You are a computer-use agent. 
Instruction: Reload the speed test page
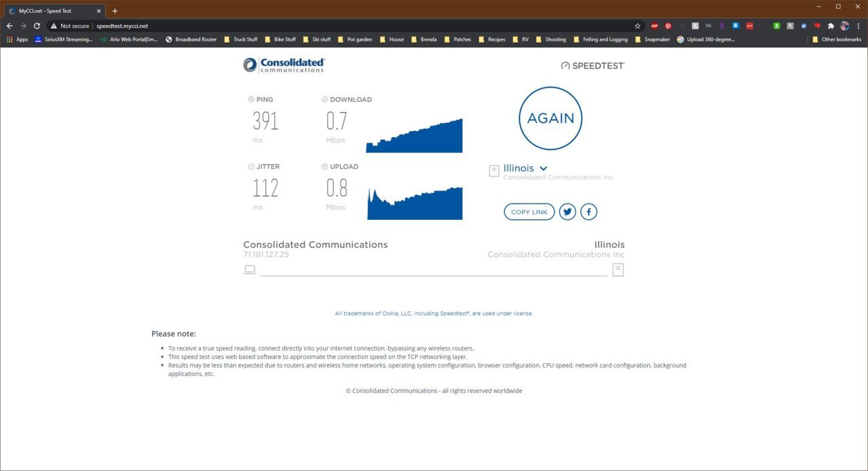click(x=37, y=26)
